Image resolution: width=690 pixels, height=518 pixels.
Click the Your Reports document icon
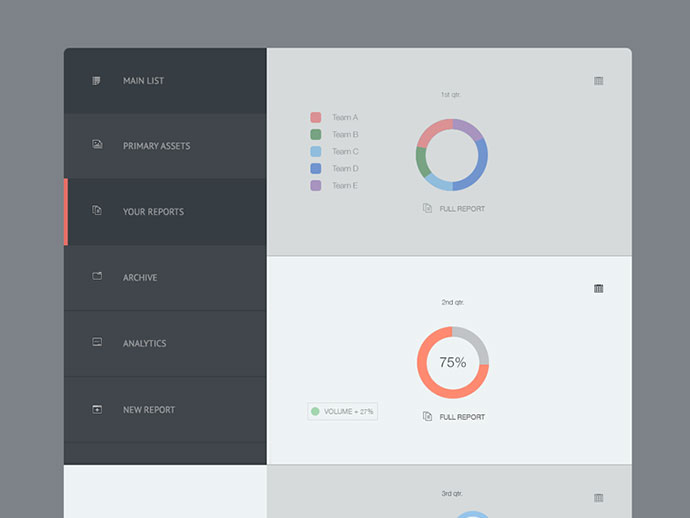coord(97,210)
